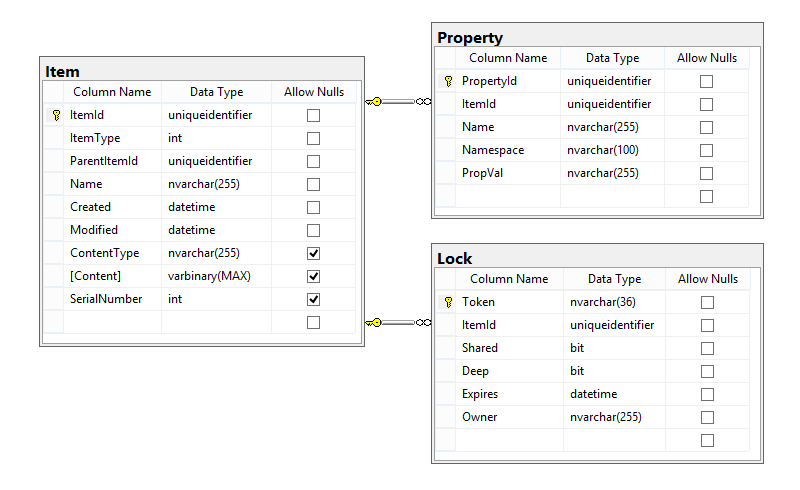Open data type dropdown for Expires column
This screenshot has height=490, width=800.
pos(613,394)
